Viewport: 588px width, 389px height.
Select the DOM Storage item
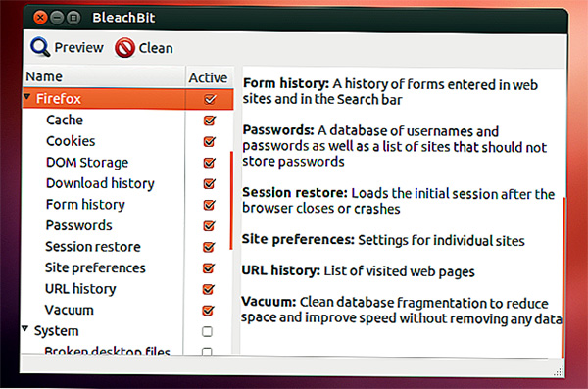point(87,162)
